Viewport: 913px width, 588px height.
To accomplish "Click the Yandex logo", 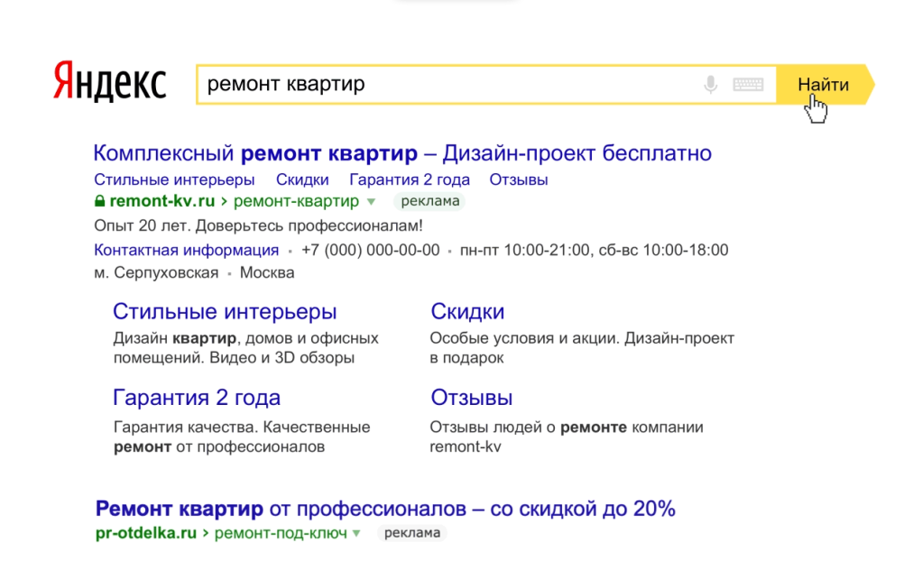I will 110,82.
